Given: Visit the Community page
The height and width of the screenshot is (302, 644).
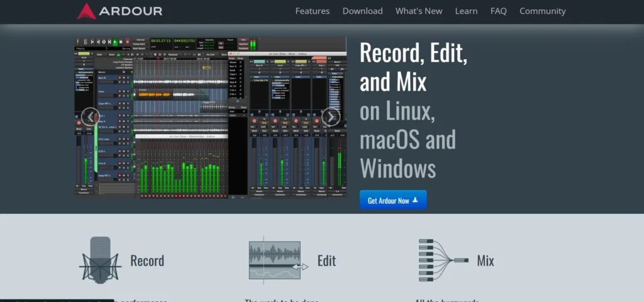Looking at the screenshot, I should pyautogui.click(x=542, y=11).
